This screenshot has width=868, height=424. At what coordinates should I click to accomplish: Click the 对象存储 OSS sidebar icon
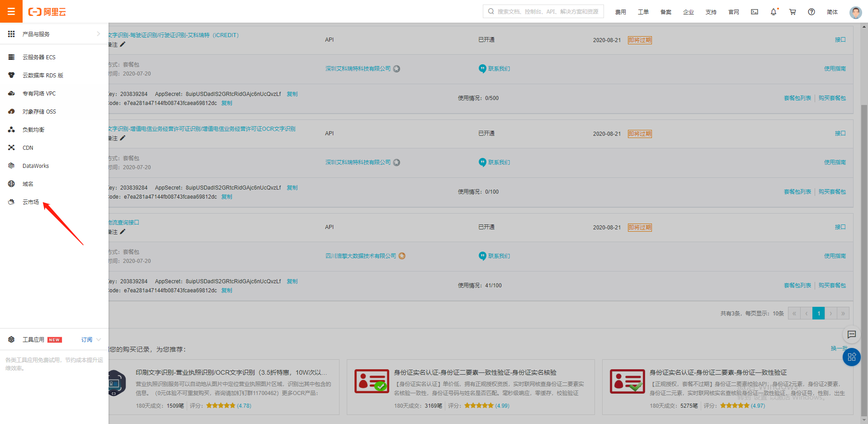coord(11,111)
